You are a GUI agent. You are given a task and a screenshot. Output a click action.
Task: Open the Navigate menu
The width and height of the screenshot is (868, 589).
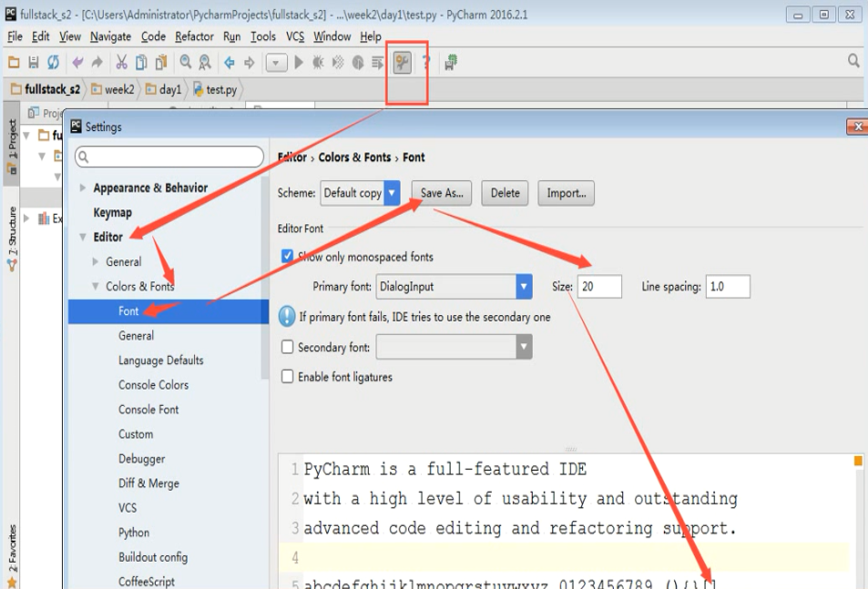111,36
